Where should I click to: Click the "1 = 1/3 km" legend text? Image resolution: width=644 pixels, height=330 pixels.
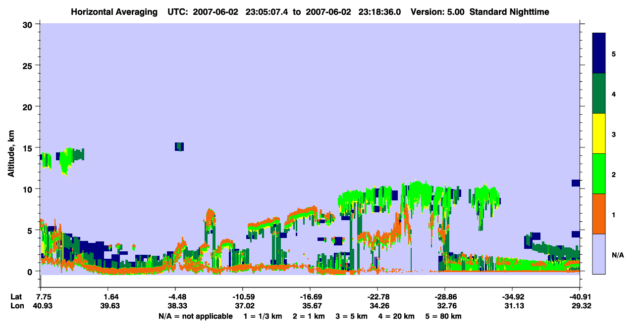pos(263,316)
